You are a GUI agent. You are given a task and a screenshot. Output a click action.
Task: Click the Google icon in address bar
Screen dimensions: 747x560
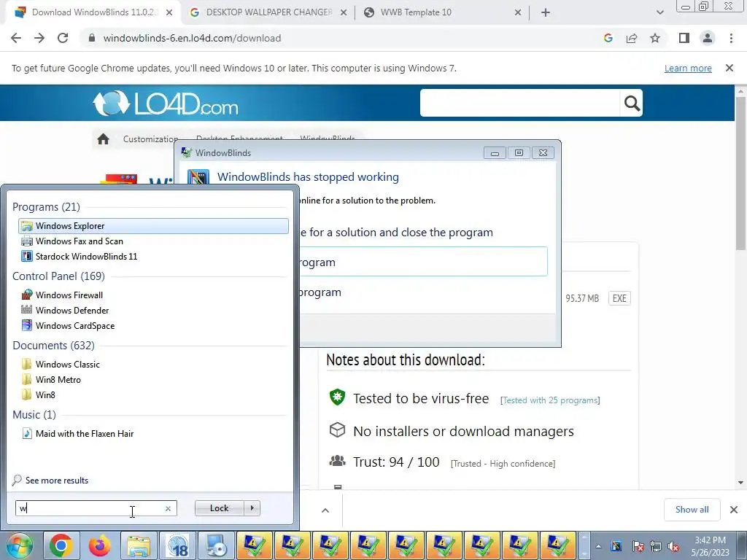click(x=608, y=38)
